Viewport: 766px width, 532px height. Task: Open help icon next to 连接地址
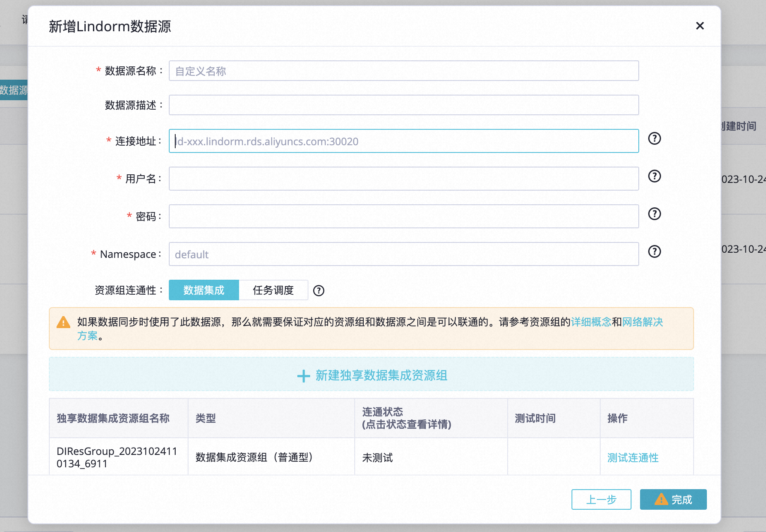click(x=654, y=138)
